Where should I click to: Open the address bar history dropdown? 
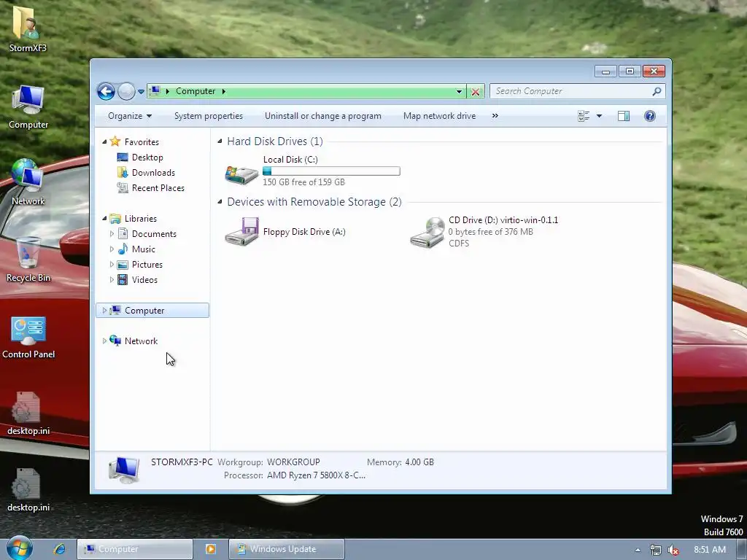(x=459, y=91)
